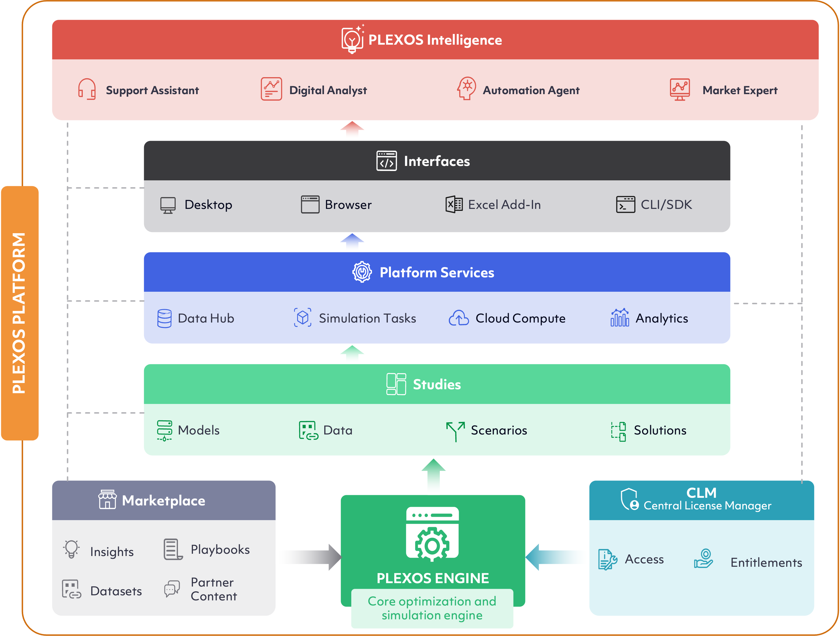The width and height of the screenshot is (840, 636).
Task: Select the Support Assistant headset icon
Action: point(87,90)
